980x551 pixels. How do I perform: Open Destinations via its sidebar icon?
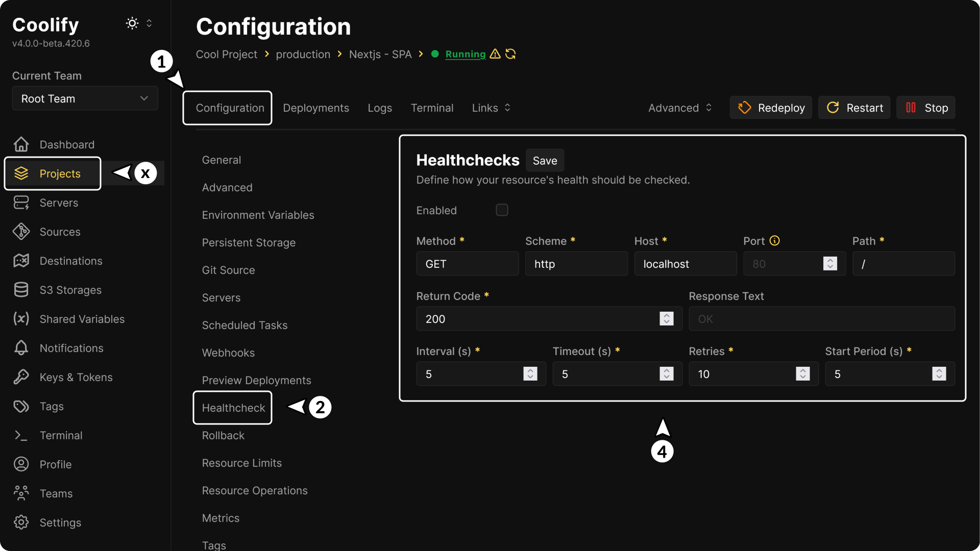[x=21, y=260]
